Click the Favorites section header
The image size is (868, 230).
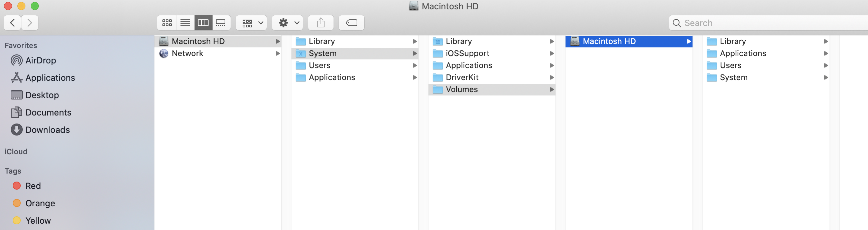(x=21, y=45)
